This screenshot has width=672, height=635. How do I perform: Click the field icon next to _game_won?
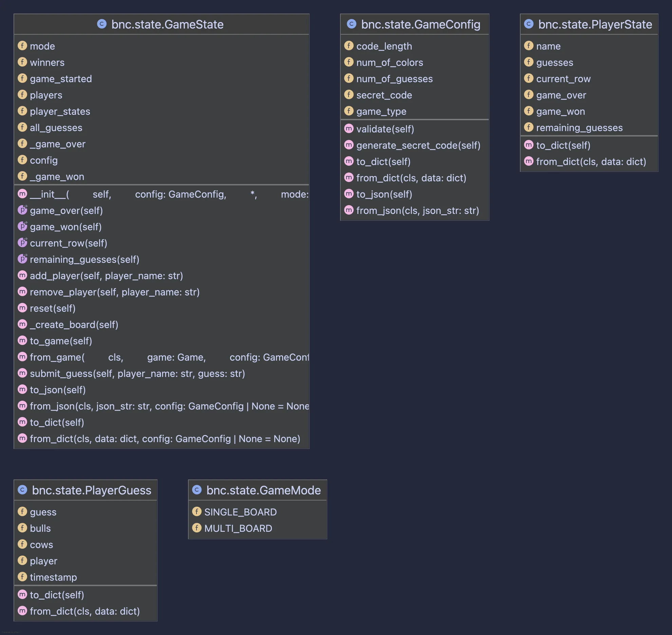pyautogui.click(x=22, y=176)
